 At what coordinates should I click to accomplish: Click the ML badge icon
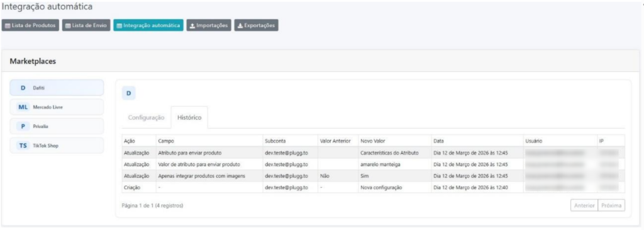tap(23, 107)
